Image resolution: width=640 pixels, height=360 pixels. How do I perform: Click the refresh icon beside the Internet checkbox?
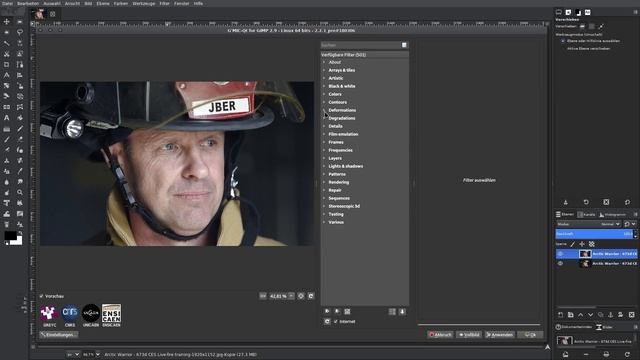point(327,322)
